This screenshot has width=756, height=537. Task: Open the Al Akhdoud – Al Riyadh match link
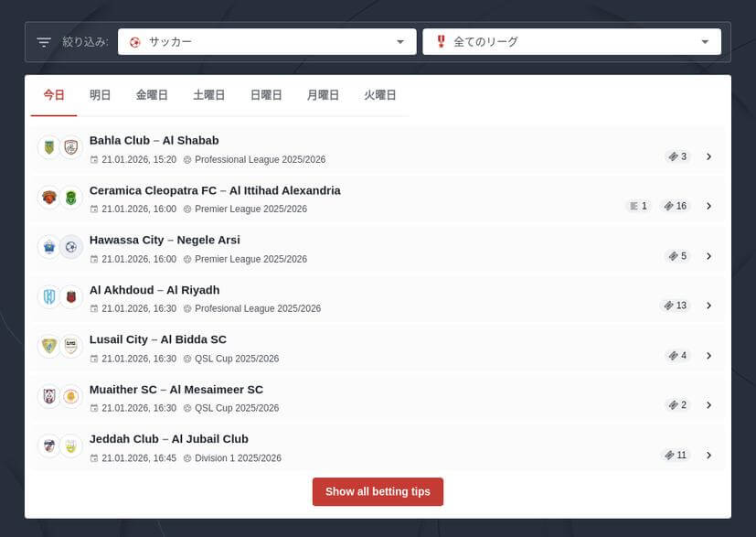click(154, 290)
